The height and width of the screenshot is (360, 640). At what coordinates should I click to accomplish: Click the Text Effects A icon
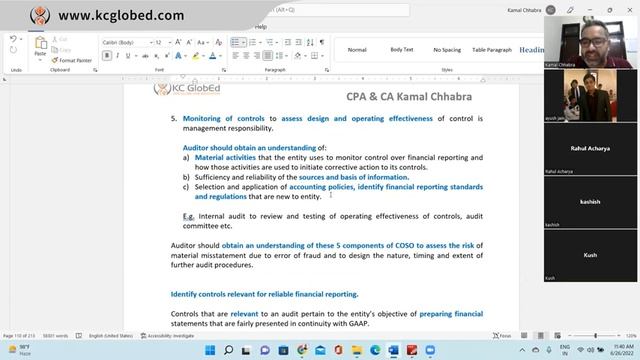pos(178,56)
